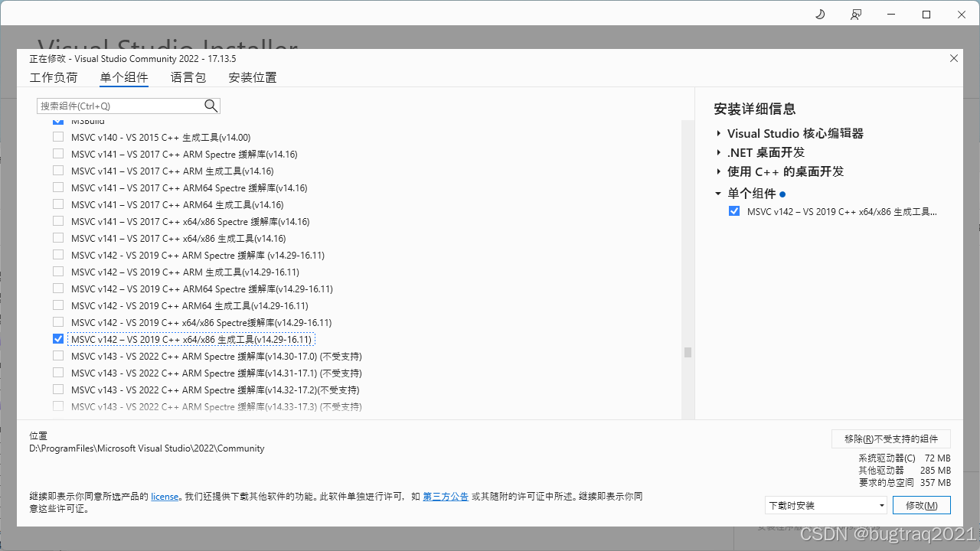
Task: Check MSVC v141 VS 2017 ARM64 Spectre library
Action: (x=58, y=188)
